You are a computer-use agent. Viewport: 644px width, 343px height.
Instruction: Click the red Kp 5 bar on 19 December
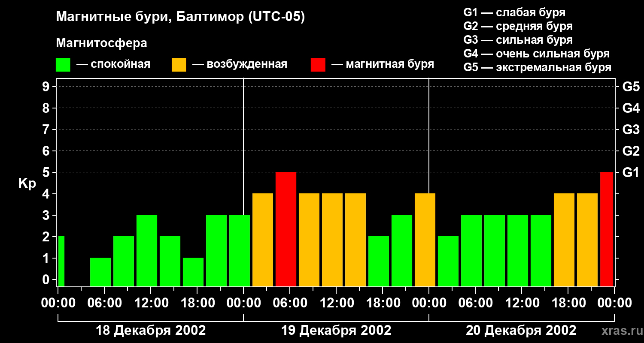286,229
